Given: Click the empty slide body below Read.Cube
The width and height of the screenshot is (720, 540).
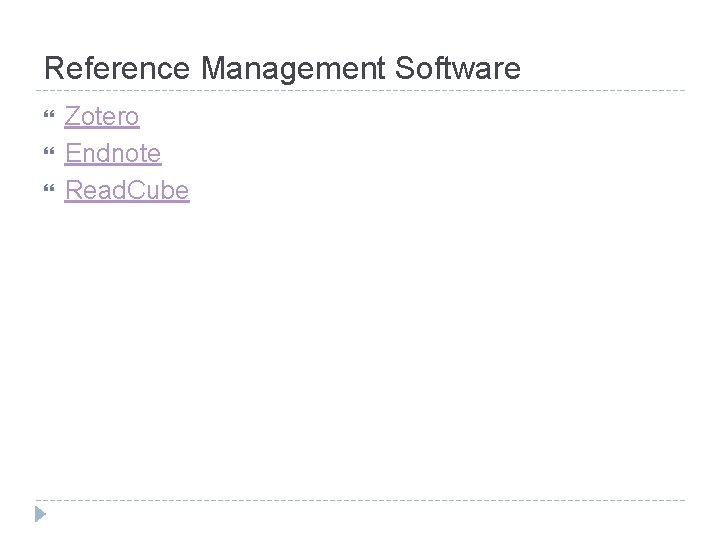Looking at the screenshot, I should pos(360,340).
